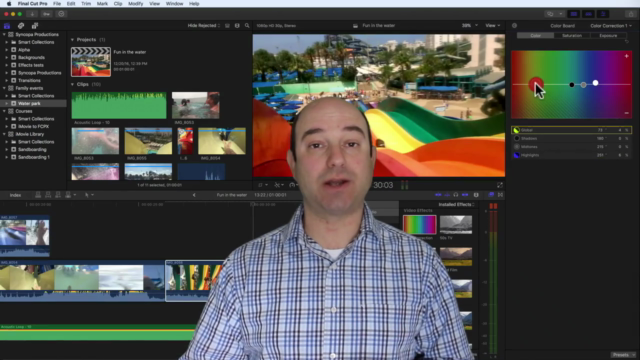
Task: Open the Color Correction 1 dropdown
Action: tap(611, 26)
